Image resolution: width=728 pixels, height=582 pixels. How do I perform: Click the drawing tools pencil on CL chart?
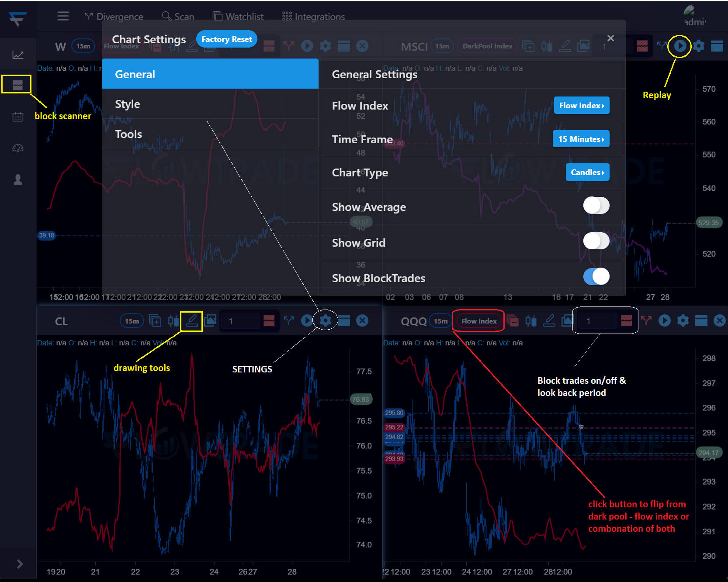(x=191, y=321)
